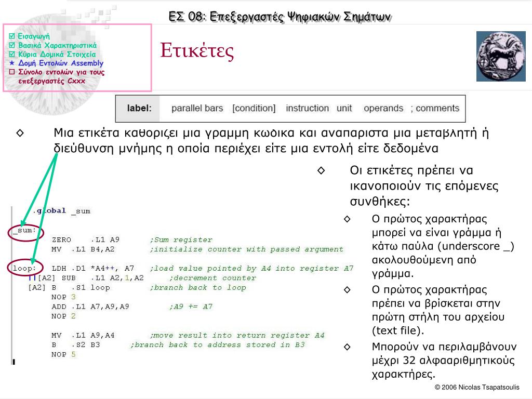Click the '_sum:' label in the code
The height and width of the screenshot is (399, 532).
pos(24,230)
